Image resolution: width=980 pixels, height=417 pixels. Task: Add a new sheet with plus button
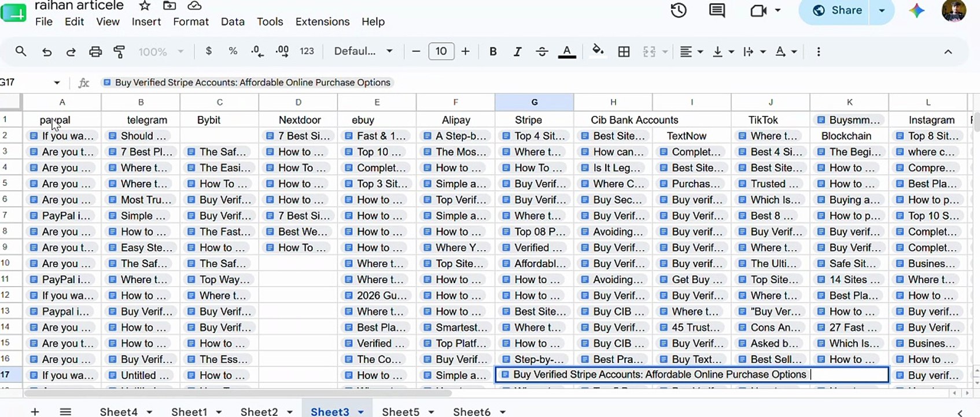[x=35, y=411]
